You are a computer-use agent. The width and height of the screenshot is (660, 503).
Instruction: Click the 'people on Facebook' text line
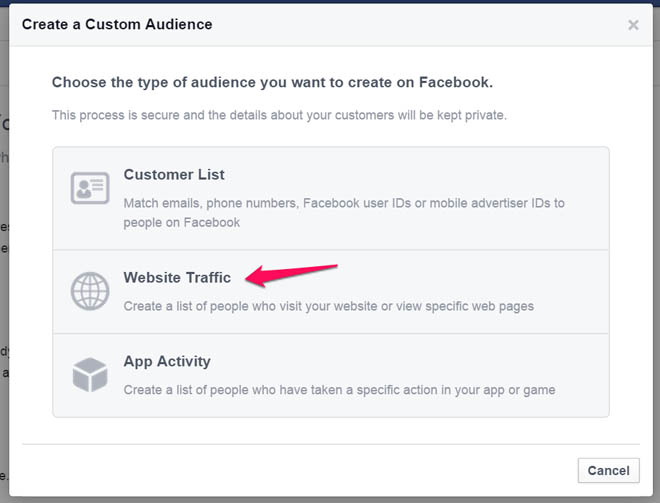click(181, 222)
